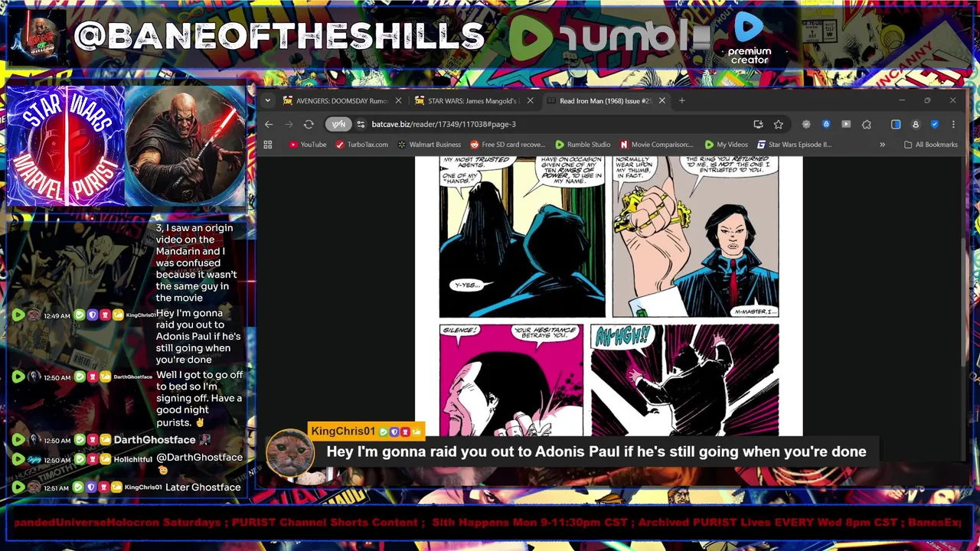
Task: Open the Walmart Business bookmark
Action: pos(429,145)
